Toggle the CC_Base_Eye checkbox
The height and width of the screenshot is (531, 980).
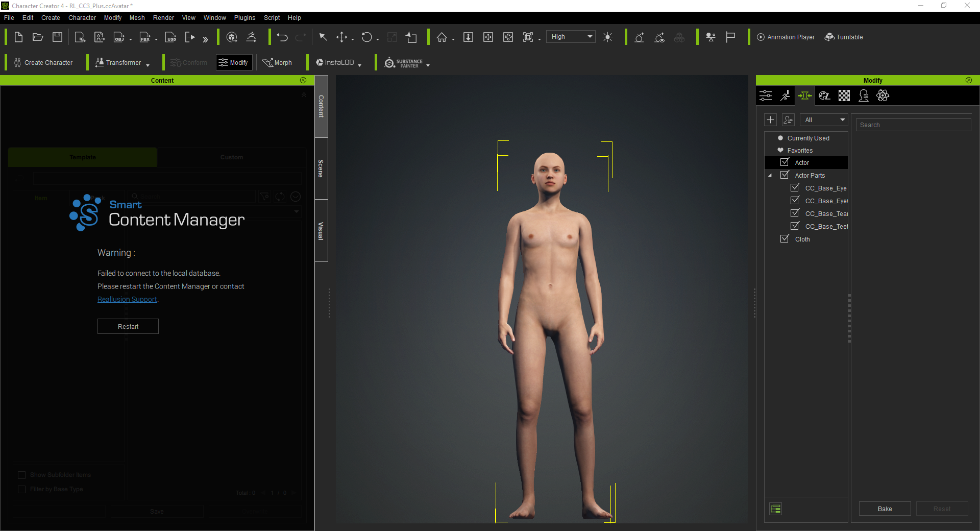click(x=795, y=188)
